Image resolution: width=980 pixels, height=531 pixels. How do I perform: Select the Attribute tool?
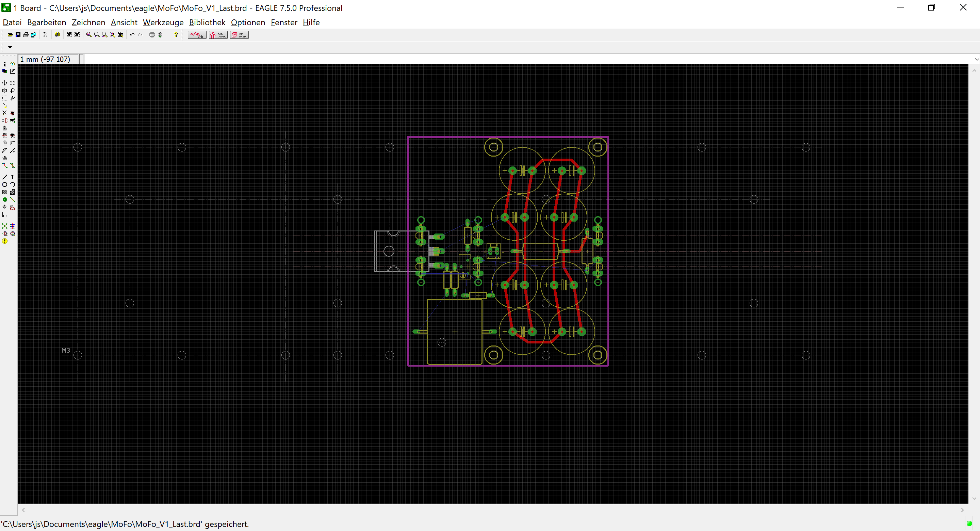[x=13, y=207]
